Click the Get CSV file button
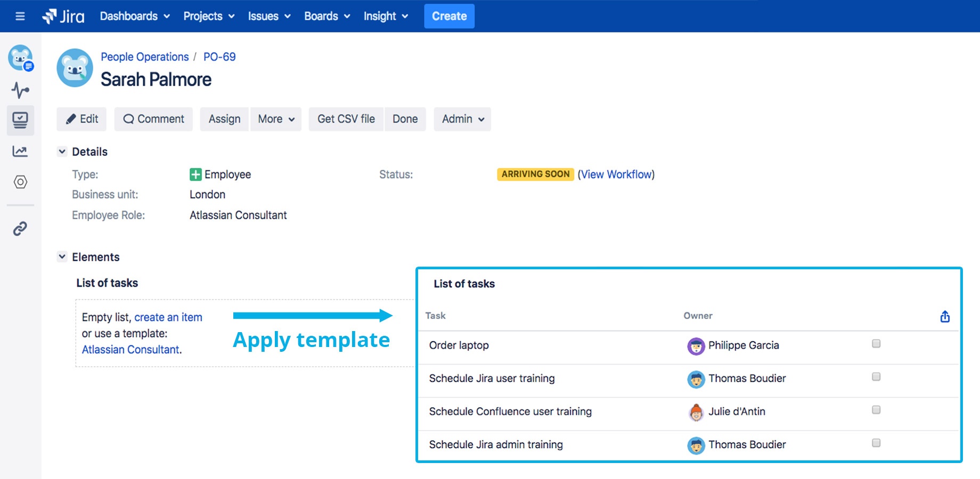Viewport: 980px width, 479px height. tap(346, 119)
